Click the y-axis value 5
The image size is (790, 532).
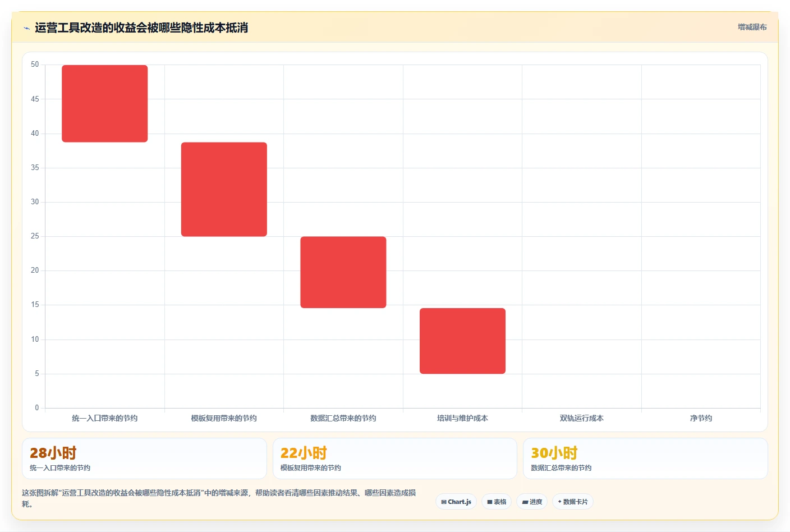37,374
